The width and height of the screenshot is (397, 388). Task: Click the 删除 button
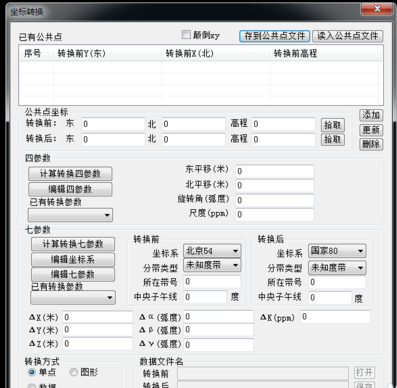[x=371, y=144]
